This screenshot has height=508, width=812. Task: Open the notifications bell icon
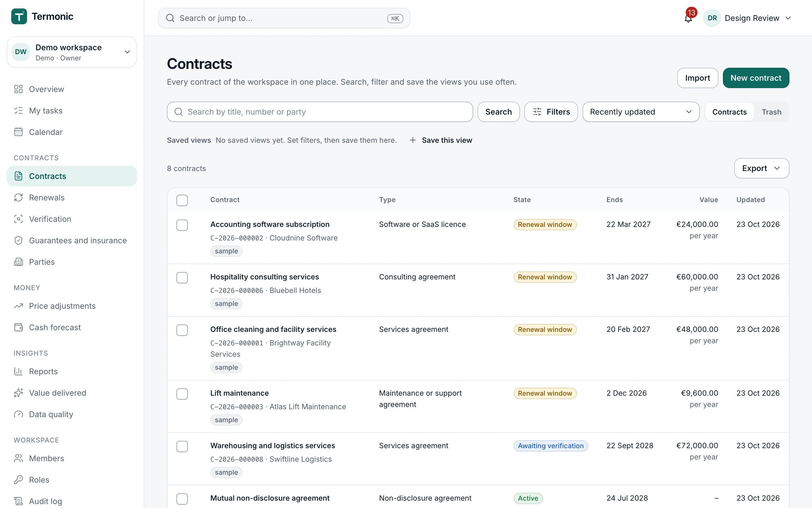tap(688, 18)
